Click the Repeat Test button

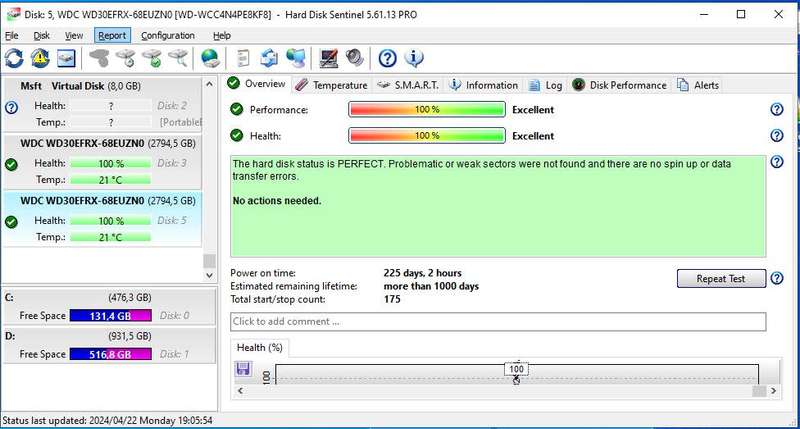(721, 279)
